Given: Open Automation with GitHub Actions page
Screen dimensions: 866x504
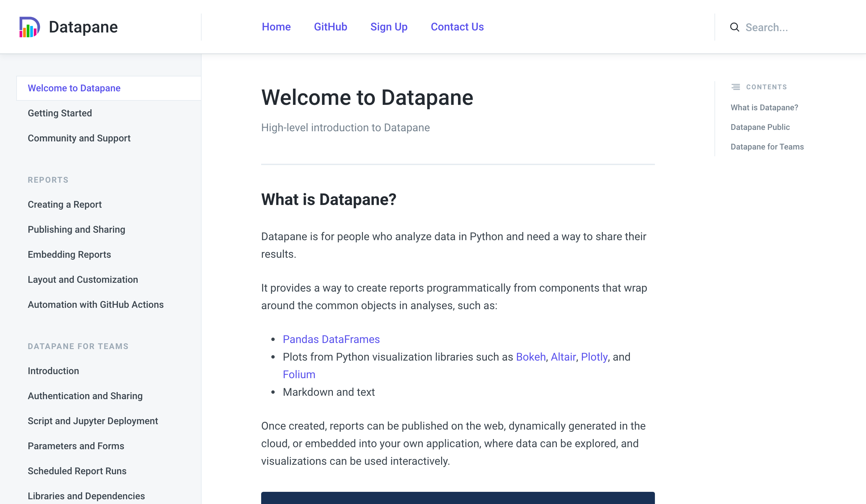Looking at the screenshot, I should [95, 305].
